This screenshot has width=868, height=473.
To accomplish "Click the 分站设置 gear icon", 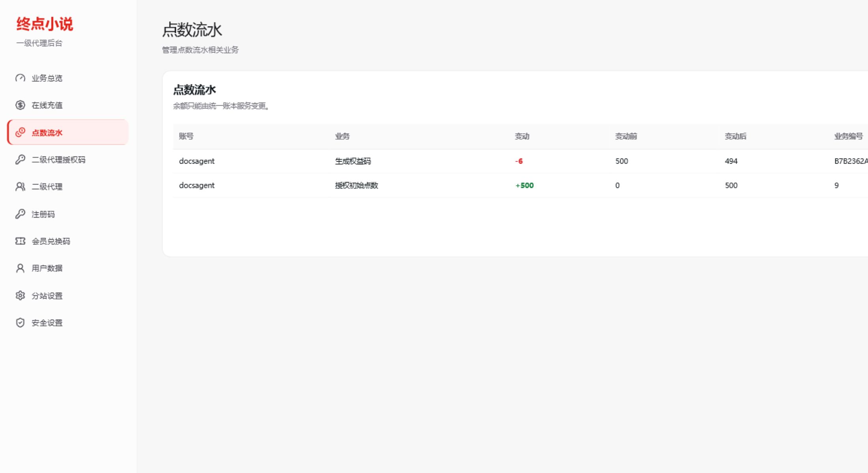I will click(x=20, y=295).
